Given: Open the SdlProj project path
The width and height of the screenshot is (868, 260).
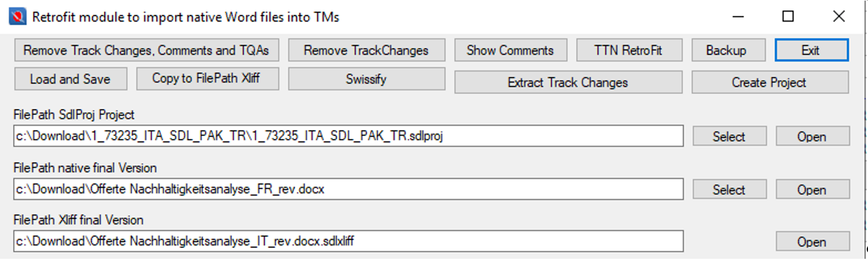Looking at the screenshot, I should (x=812, y=137).
